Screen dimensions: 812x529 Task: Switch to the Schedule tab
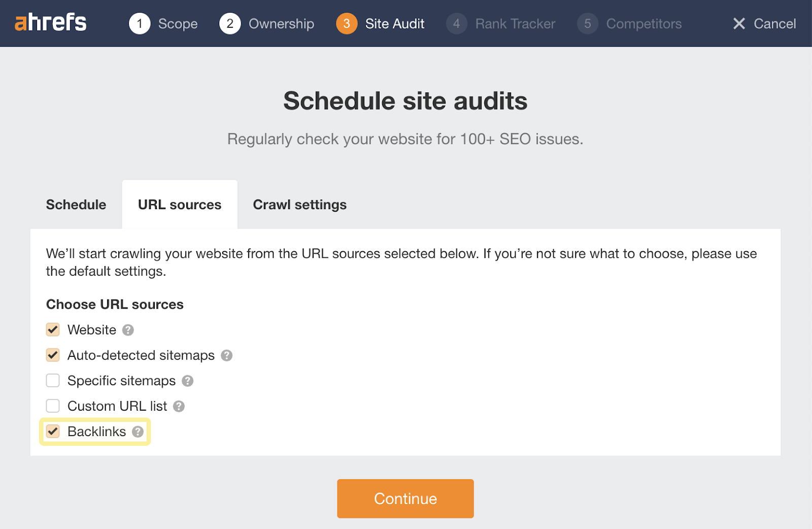coord(76,205)
